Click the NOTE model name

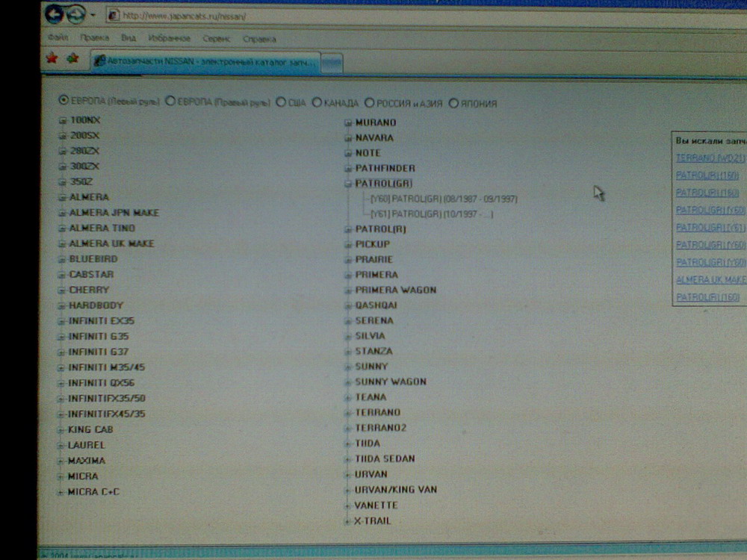[368, 153]
